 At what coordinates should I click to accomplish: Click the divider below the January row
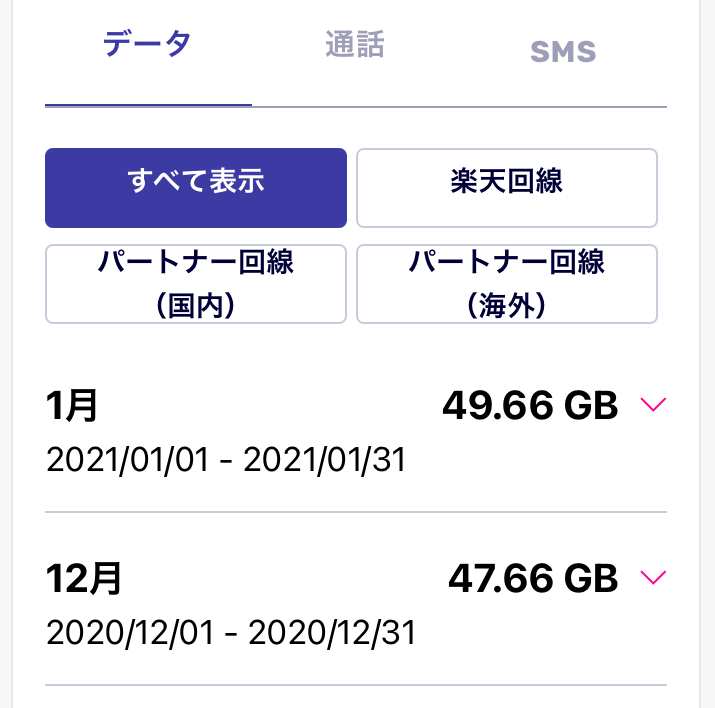356,512
